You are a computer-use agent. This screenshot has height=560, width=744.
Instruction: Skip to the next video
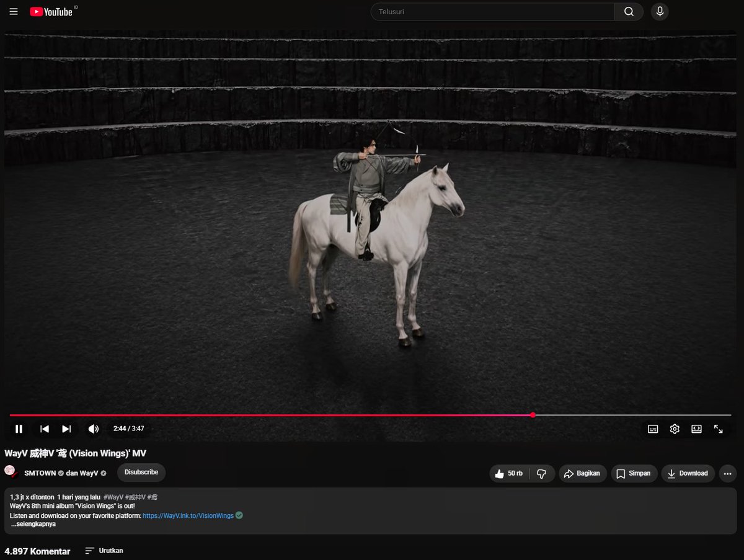[x=66, y=429]
